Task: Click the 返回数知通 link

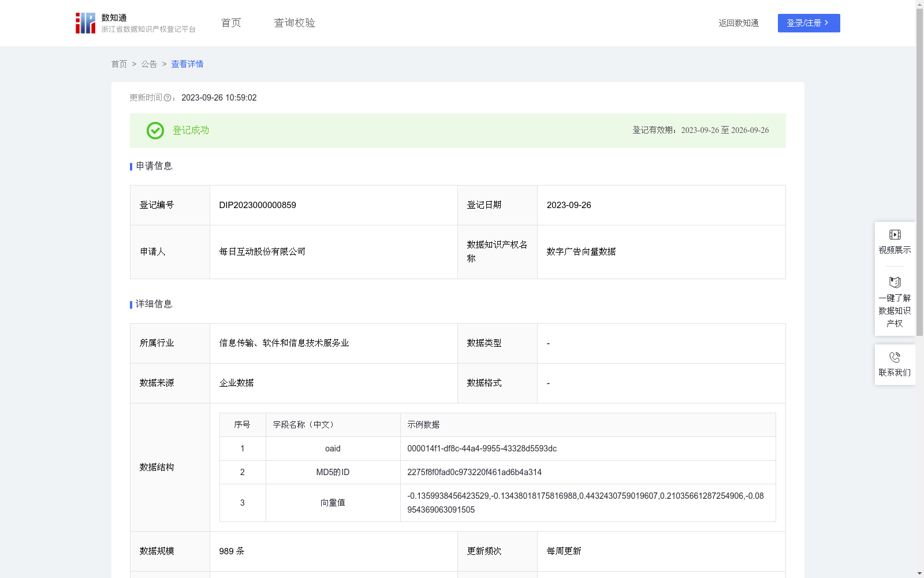Action: pyautogui.click(x=739, y=23)
